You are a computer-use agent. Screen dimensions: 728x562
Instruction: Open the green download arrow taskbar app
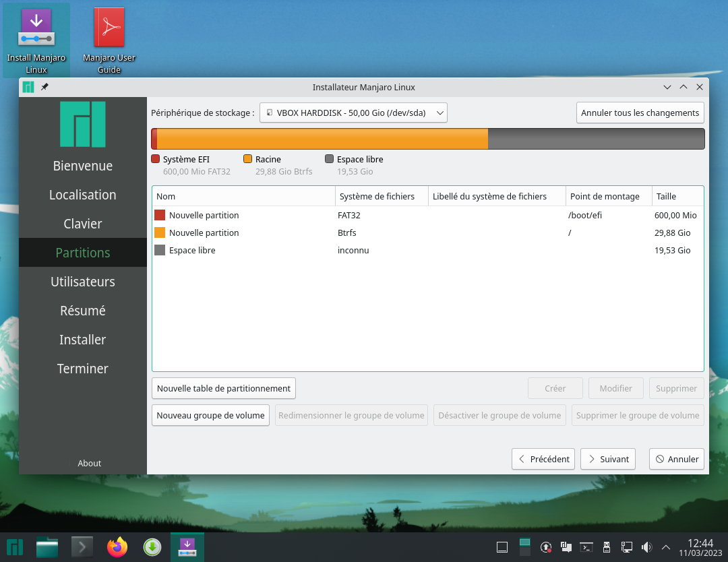(152, 547)
